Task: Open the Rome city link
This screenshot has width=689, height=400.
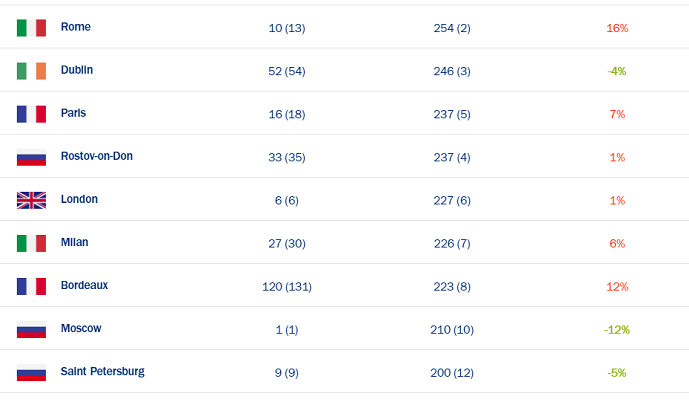Action: click(76, 27)
